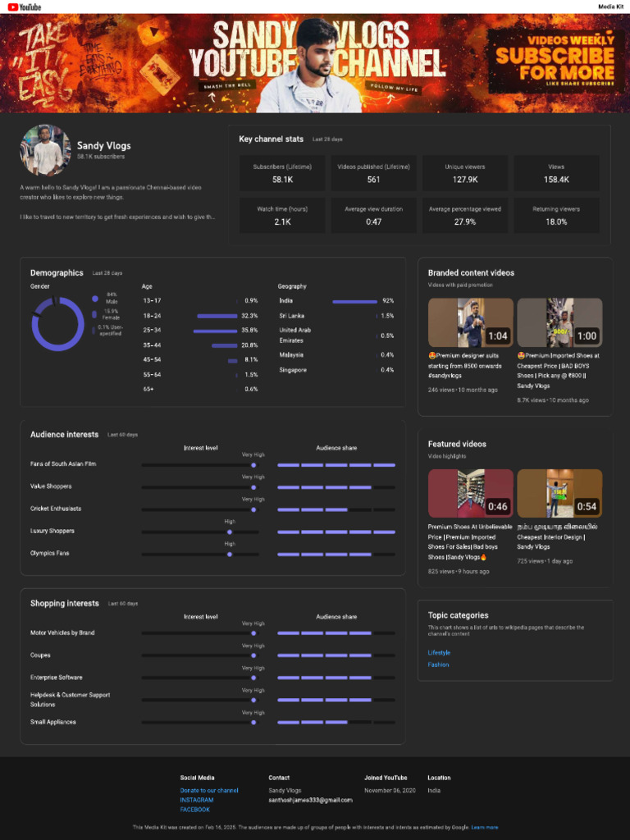Click the Unique viewers 127.9K card
The width and height of the screenshot is (630, 840).
465,173
